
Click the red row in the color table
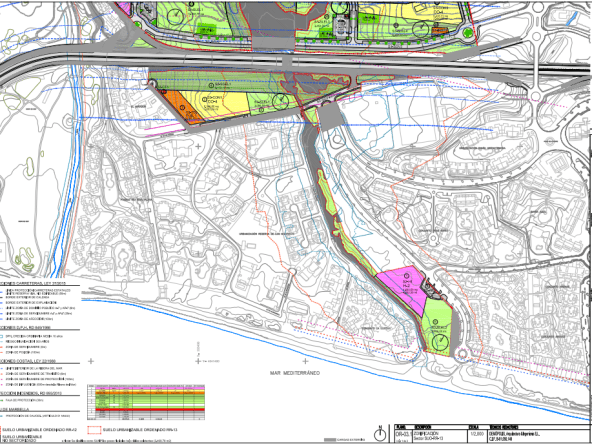[x=150, y=410]
